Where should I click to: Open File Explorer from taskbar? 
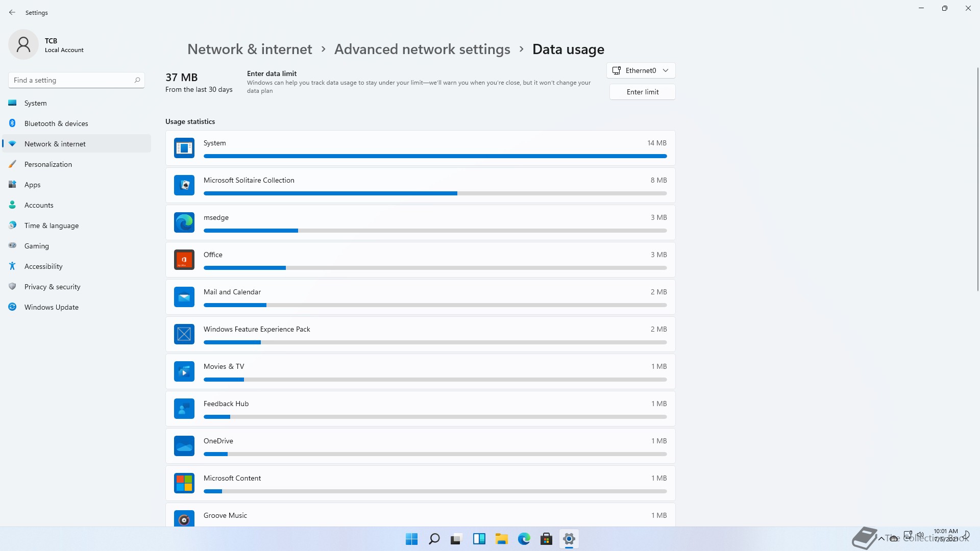point(501,539)
